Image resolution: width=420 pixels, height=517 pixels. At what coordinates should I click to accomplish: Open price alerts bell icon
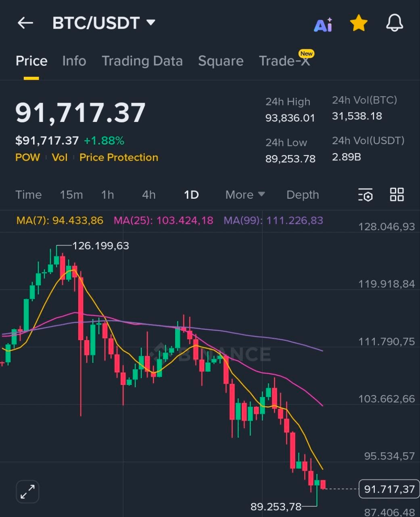pyautogui.click(x=394, y=23)
